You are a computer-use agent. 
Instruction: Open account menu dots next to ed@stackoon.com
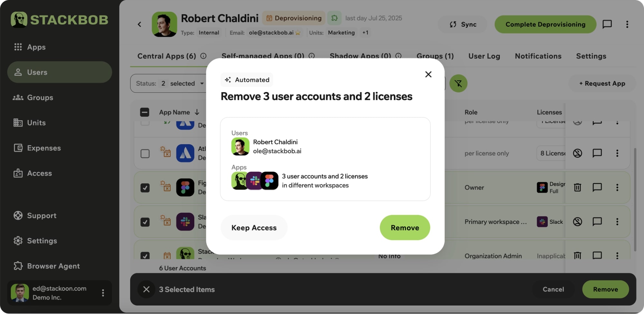(103, 293)
